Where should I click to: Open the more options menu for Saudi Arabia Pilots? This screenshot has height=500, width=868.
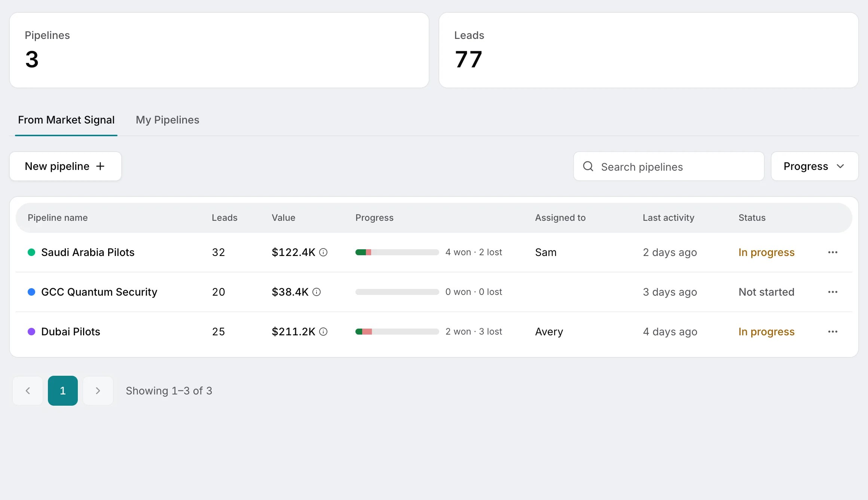pyautogui.click(x=833, y=253)
